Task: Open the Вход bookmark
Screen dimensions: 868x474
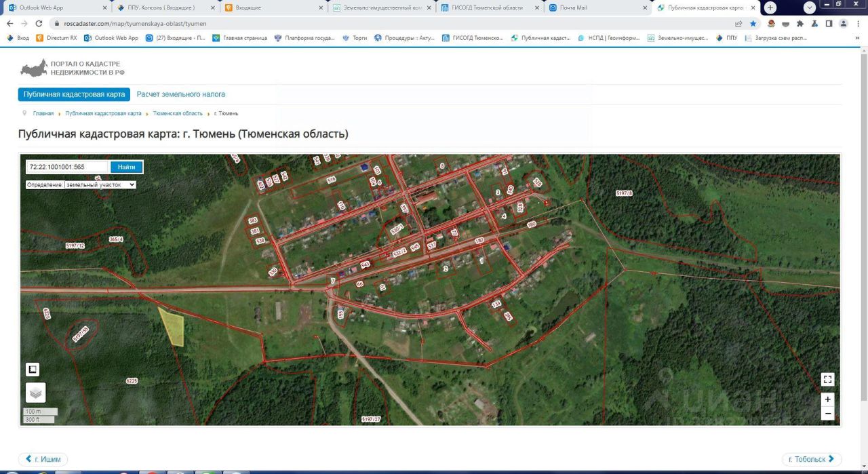Action: [x=18, y=38]
